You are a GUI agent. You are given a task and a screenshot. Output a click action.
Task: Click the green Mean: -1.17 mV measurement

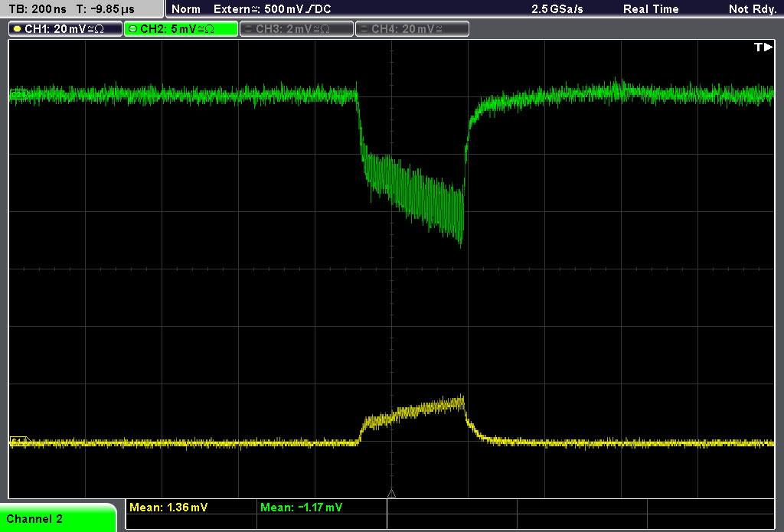pyautogui.click(x=302, y=508)
